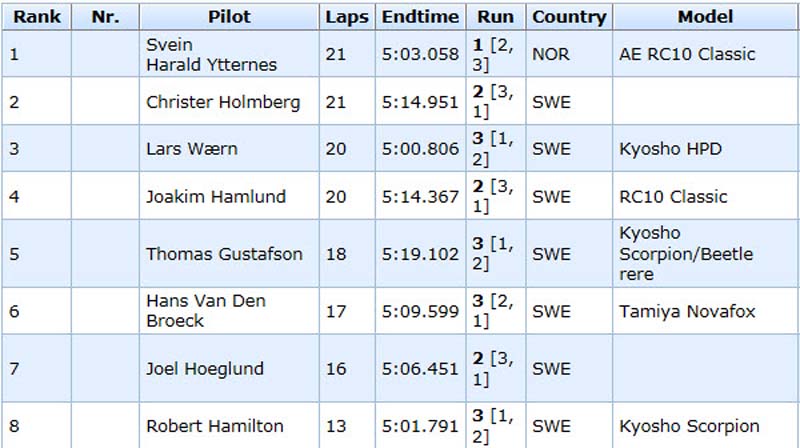Click the Pilot column header
The width and height of the screenshot is (800, 448).
pos(229,17)
